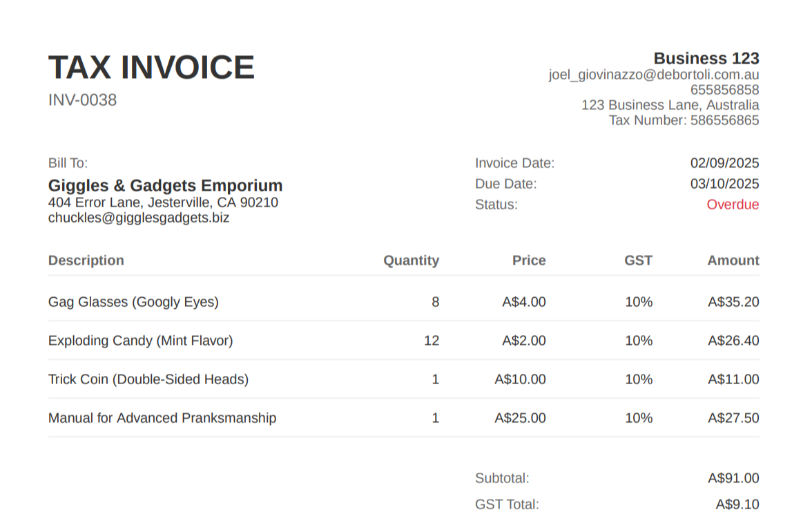The width and height of the screenshot is (812, 521).
Task: Click the Description column header
Action: pos(86,260)
